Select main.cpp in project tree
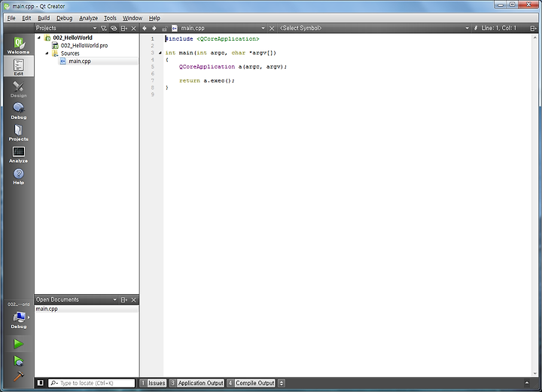The width and height of the screenshot is (542, 392). [80, 61]
